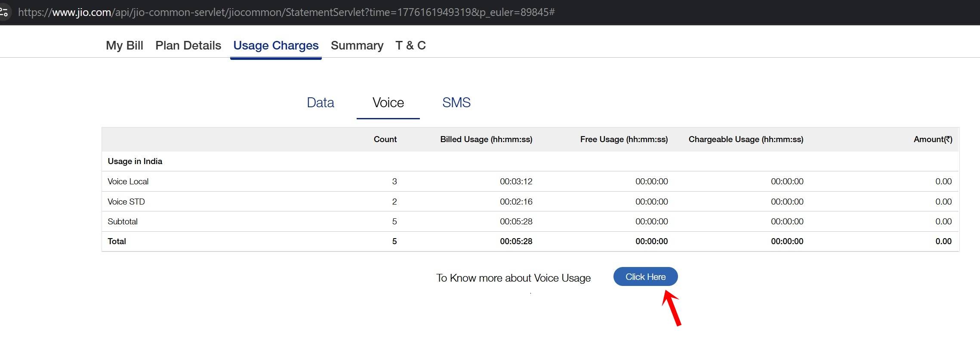Click Subtotal chargeable usage 00:00:00
This screenshot has height=357, width=980.
(787, 221)
